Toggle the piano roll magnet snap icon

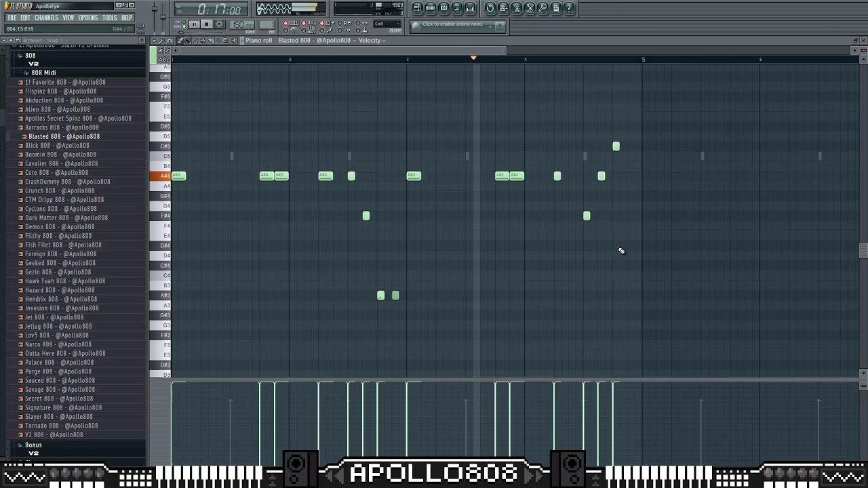pos(170,41)
